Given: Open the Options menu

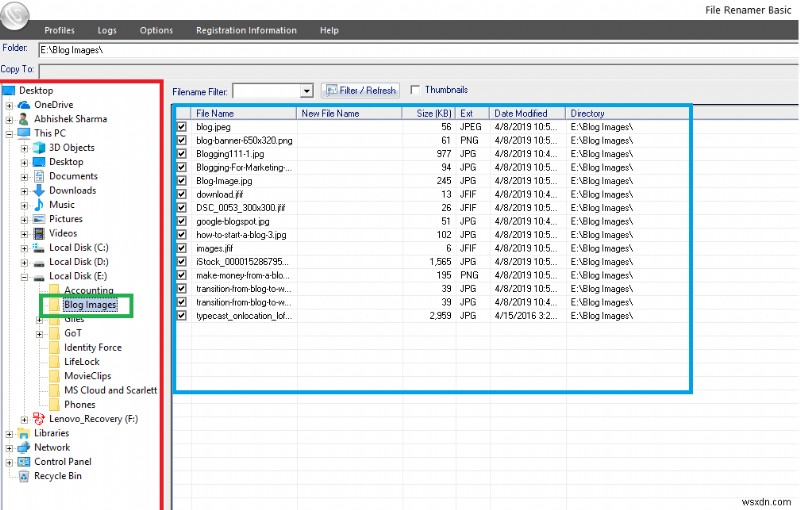Looking at the screenshot, I should pos(156,30).
